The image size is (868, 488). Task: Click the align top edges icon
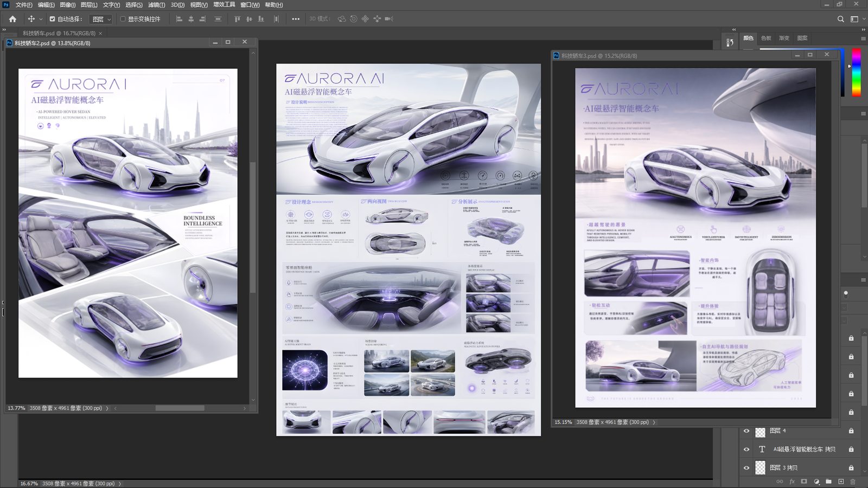(237, 19)
